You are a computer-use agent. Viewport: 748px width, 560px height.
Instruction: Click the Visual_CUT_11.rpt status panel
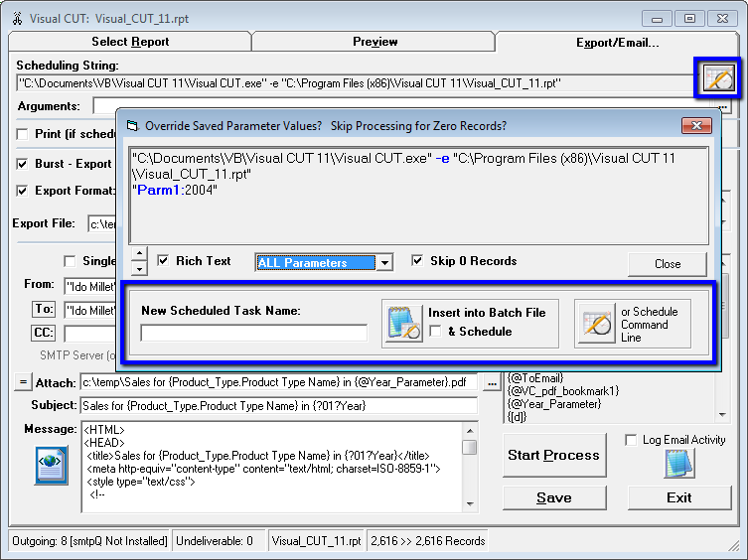[x=316, y=541]
